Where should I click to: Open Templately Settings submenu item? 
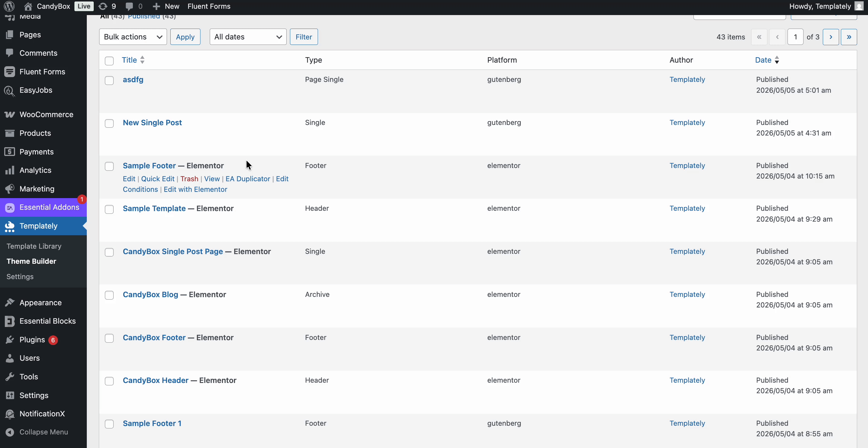pyautogui.click(x=20, y=276)
